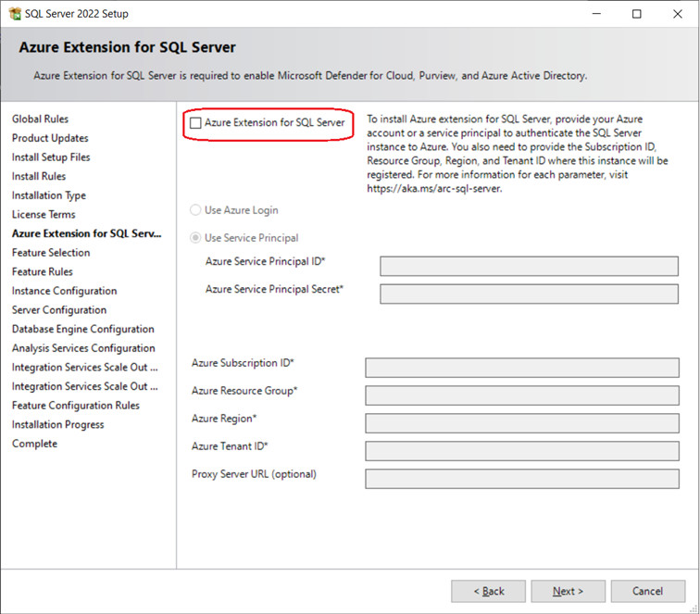The width and height of the screenshot is (700, 614).
Task: Click the Azure Service Principal ID field
Action: pos(529,266)
